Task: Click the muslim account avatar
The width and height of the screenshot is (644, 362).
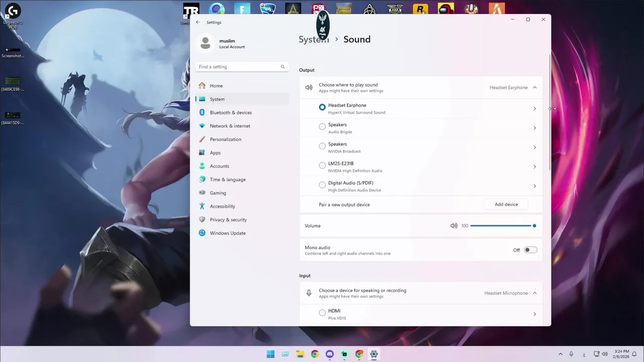Action: pos(205,43)
